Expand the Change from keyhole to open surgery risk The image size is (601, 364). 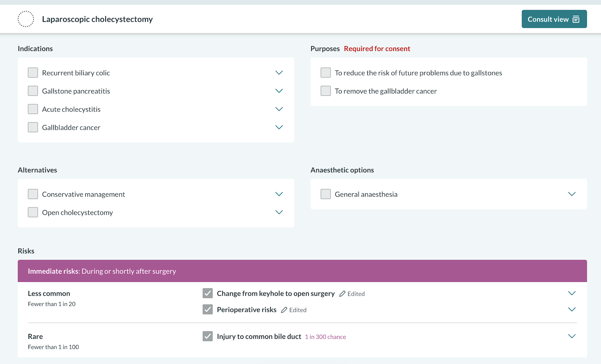[572, 293]
